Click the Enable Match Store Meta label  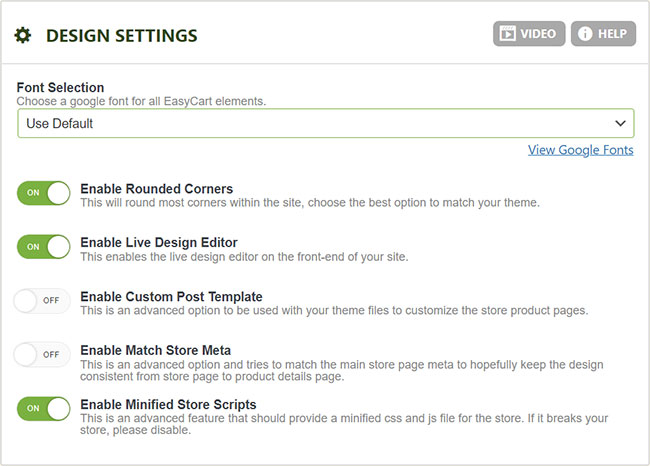pyautogui.click(x=155, y=350)
